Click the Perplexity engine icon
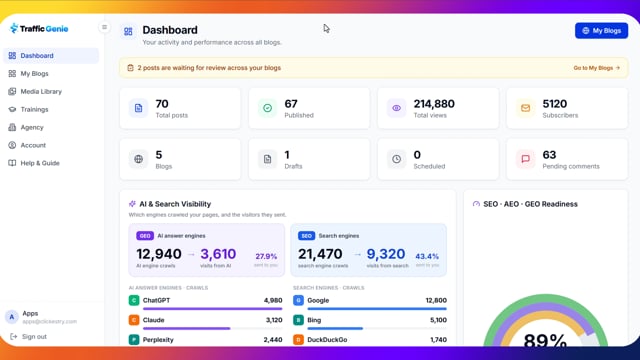This screenshot has width=640, height=360. (134, 340)
